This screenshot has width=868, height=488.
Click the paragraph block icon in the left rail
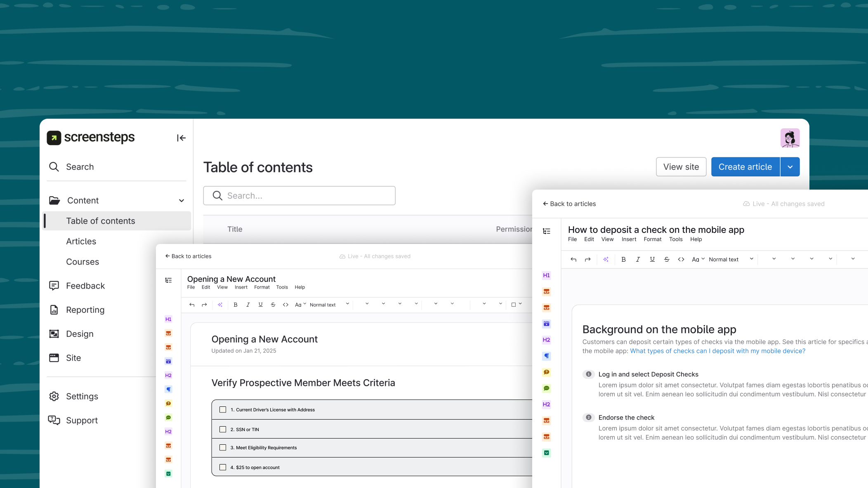[547, 356]
